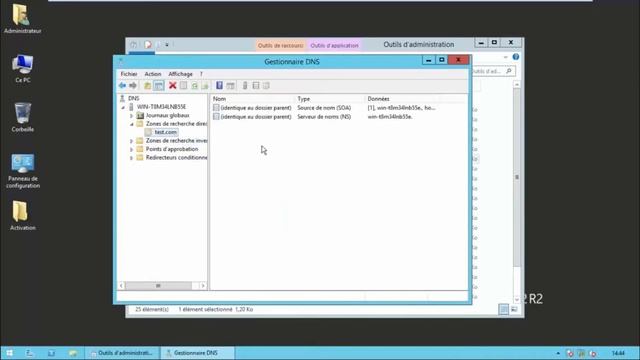Viewport: 640px width, 360px height.
Task: Click the tree pane horizontal scrollbar thumb
Action: [158, 286]
